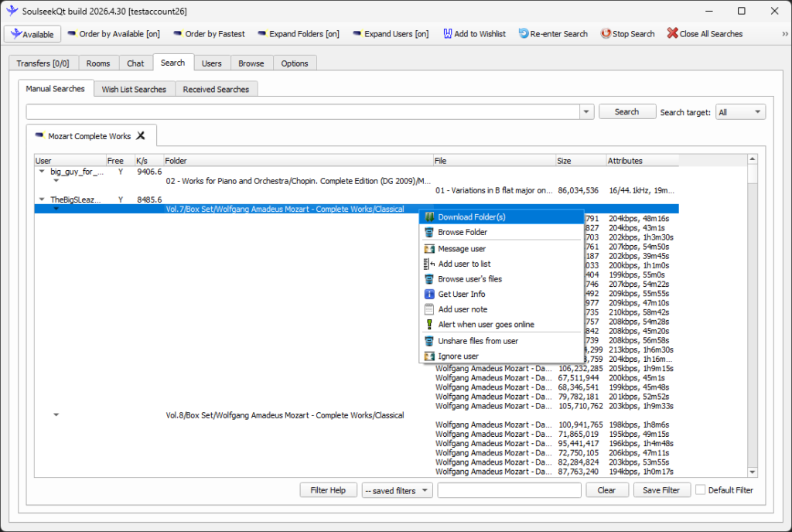Select the Wish List Searches sub-tab
The height and width of the screenshot is (532, 792).
(134, 90)
